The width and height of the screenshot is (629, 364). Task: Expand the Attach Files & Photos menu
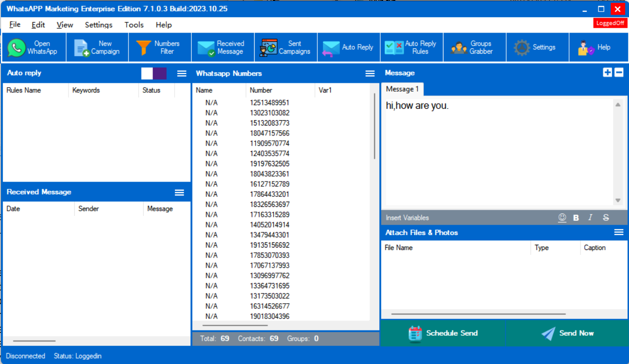click(618, 232)
